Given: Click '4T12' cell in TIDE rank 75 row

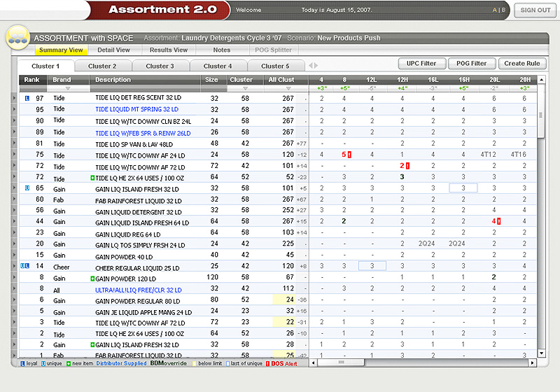Looking at the screenshot, I should [x=488, y=155].
